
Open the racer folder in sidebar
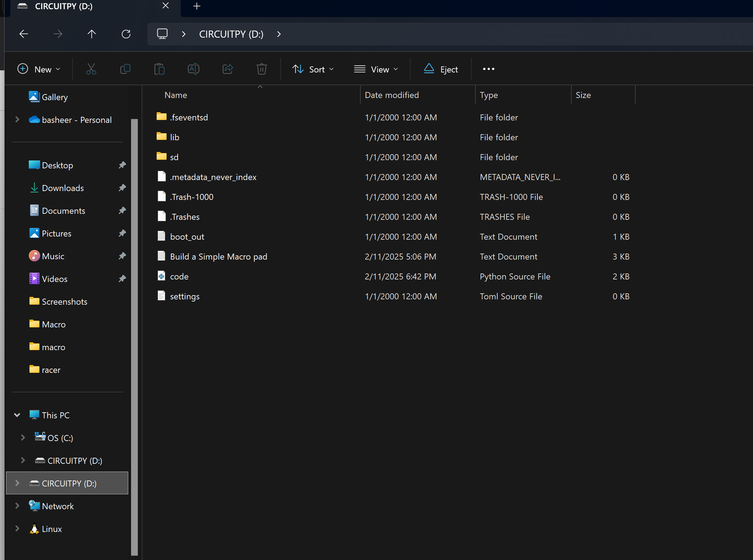pos(51,370)
